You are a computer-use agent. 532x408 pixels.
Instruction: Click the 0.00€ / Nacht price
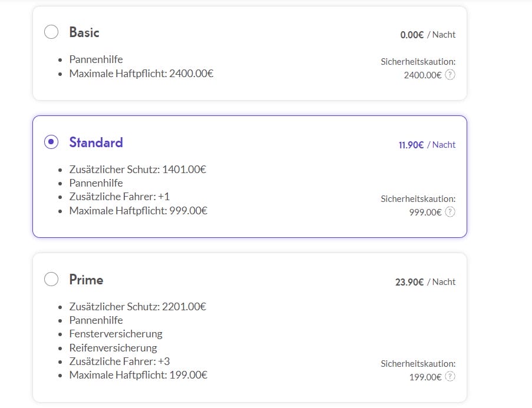pos(428,35)
